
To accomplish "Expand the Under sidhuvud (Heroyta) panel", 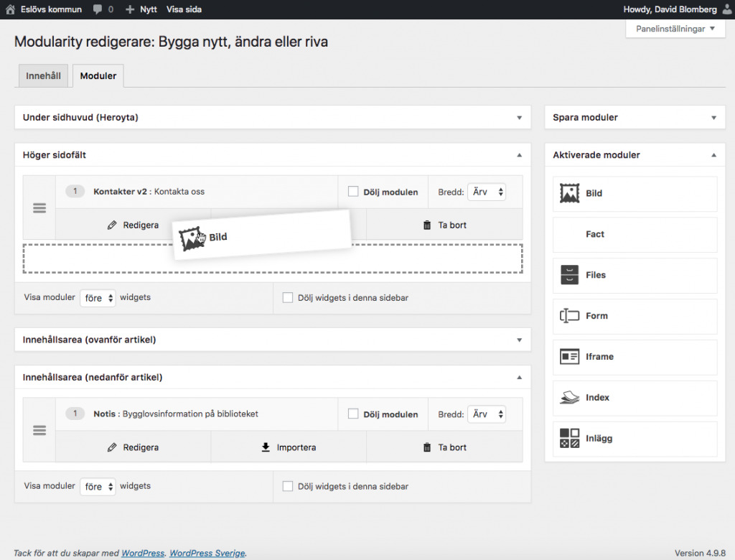I will (518, 118).
